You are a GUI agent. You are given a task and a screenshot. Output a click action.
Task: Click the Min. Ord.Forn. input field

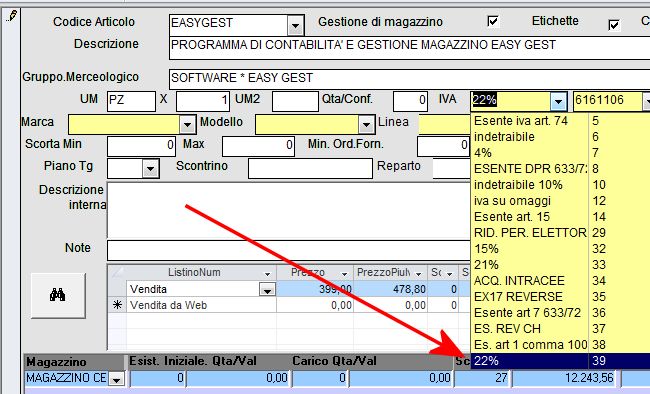pos(444,146)
